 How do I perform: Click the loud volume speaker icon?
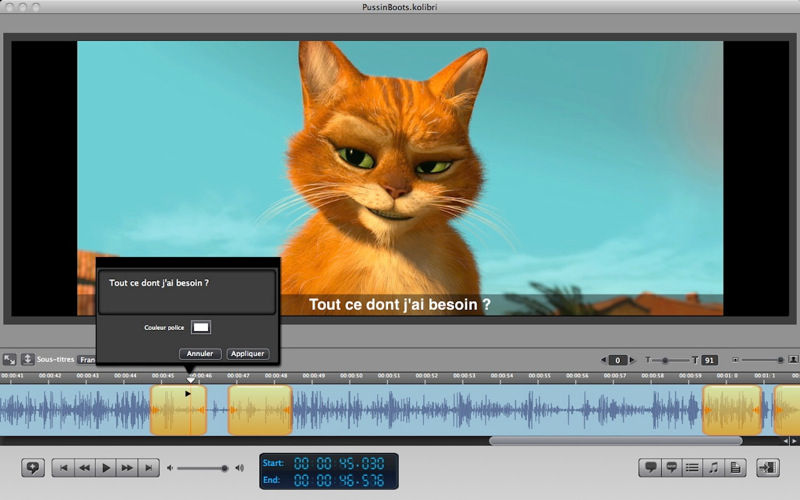pos(239,468)
